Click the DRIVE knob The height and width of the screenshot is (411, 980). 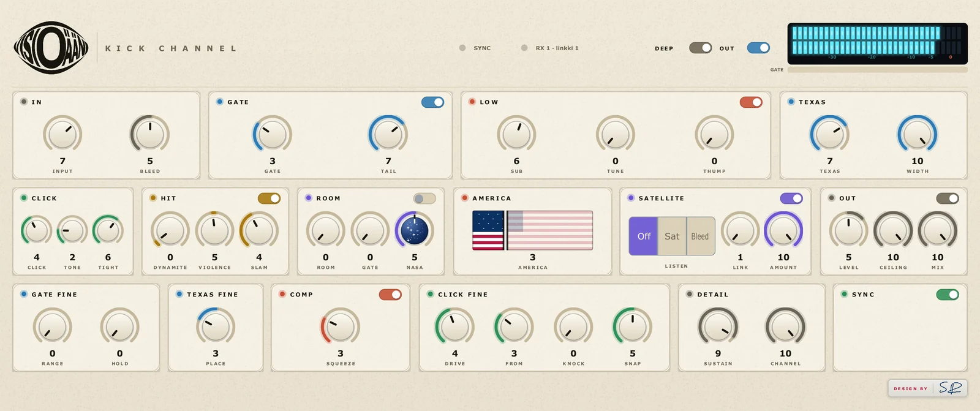tap(455, 327)
